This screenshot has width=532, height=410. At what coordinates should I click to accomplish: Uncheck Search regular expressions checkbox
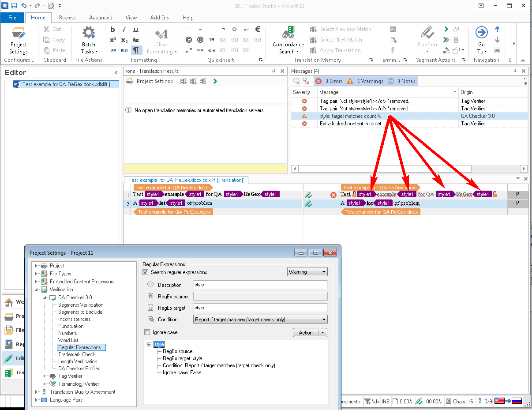[146, 272]
